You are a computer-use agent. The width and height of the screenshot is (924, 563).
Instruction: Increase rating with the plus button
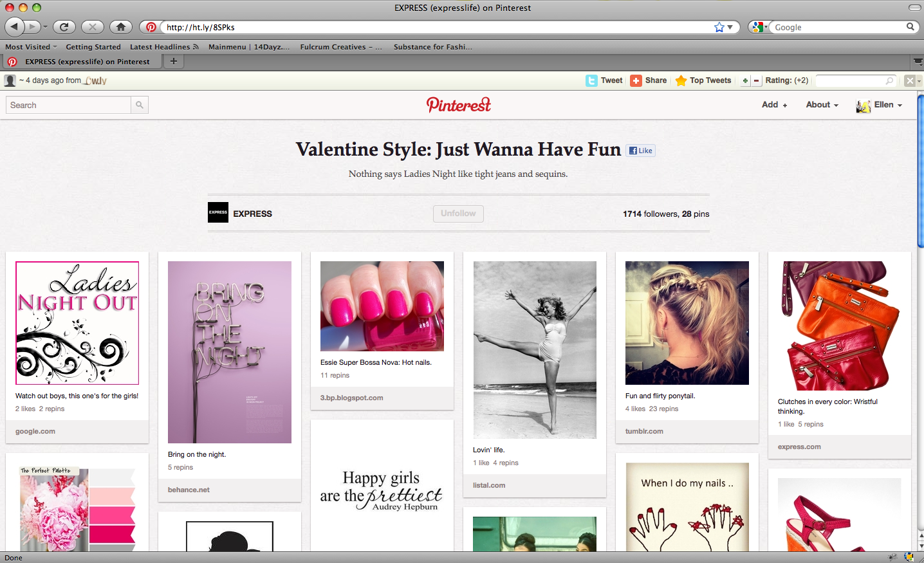point(745,80)
